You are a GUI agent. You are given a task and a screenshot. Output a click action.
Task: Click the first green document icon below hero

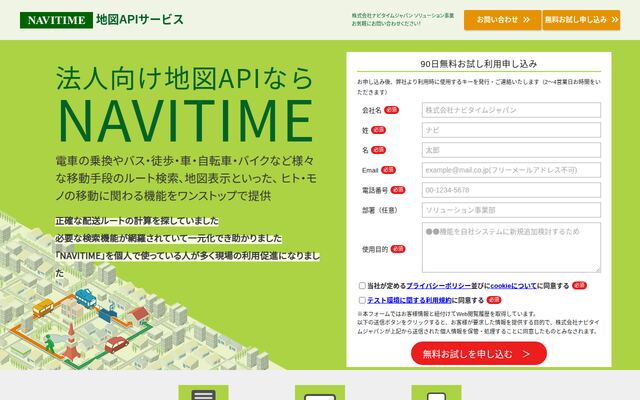click(203, 393)
